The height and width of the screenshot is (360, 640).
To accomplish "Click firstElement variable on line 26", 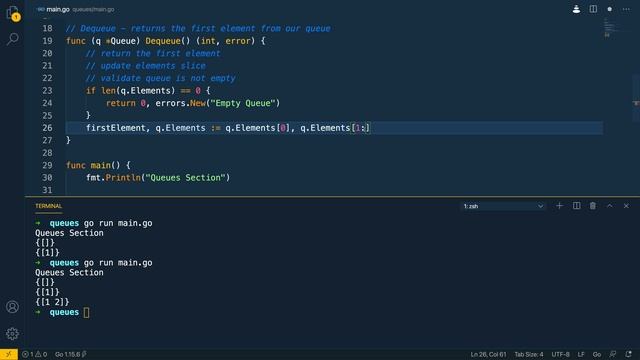I will pos(116,128).
